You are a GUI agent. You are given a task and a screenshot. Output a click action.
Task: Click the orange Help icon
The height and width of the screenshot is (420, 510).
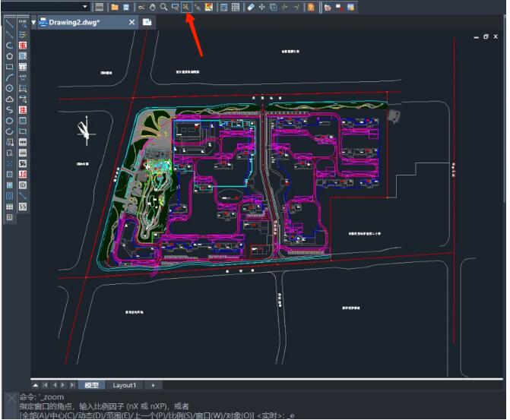coord(310,7)
